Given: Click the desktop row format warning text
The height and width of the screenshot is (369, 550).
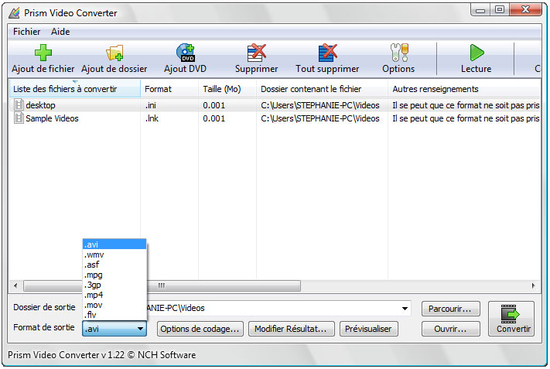Looking at the screenshot, I should click(466, 105).
